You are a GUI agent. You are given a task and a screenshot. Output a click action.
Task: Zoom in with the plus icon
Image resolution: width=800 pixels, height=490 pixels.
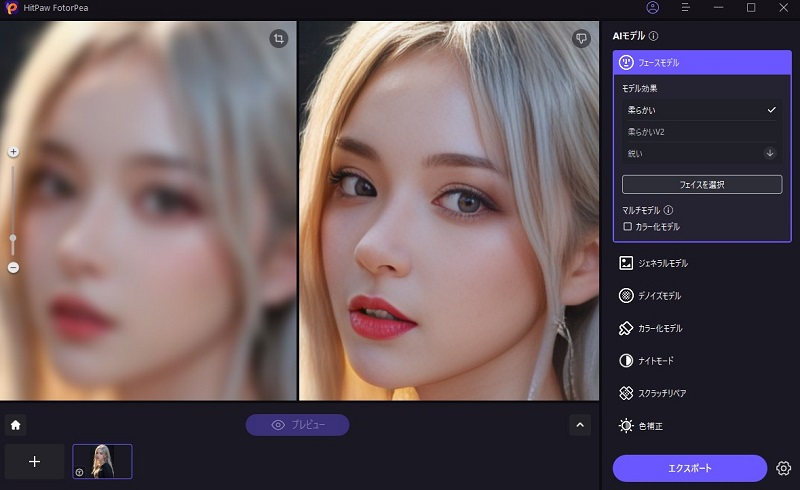[13, 152]
